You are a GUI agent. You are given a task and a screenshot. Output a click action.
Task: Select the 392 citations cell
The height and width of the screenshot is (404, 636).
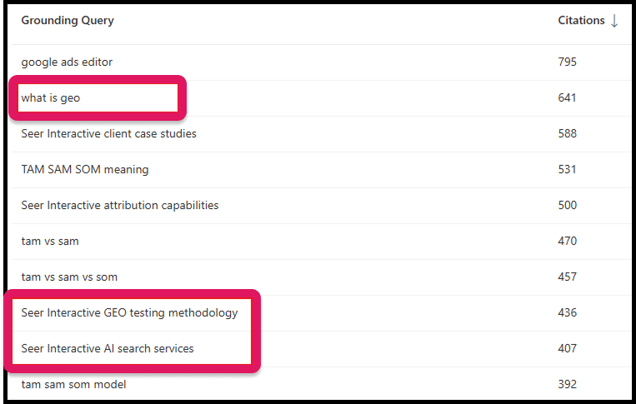pos(567,384)
